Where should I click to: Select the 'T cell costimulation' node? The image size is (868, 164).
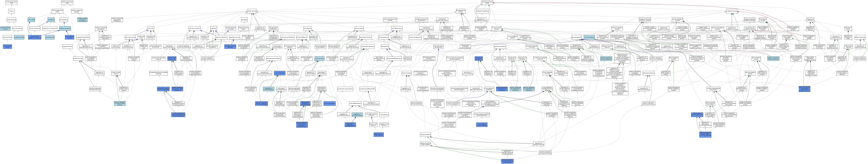[x=330, y=104]
